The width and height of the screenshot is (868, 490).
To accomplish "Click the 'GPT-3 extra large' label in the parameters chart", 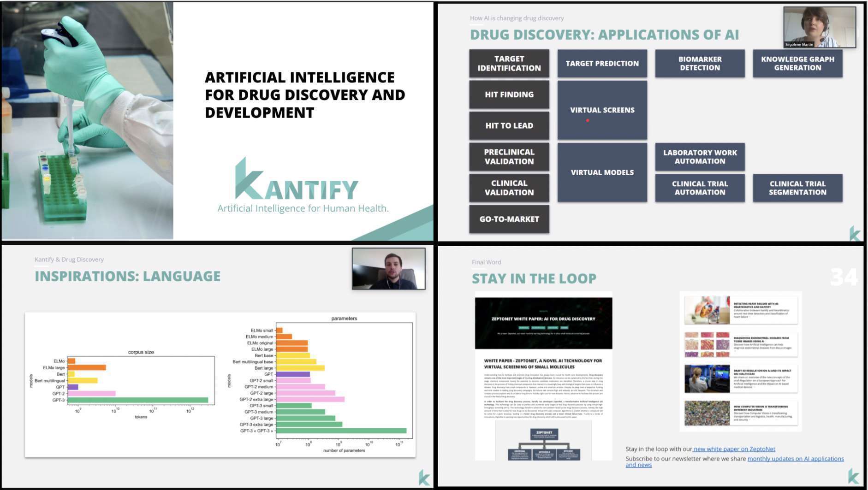I will (256, 425).
